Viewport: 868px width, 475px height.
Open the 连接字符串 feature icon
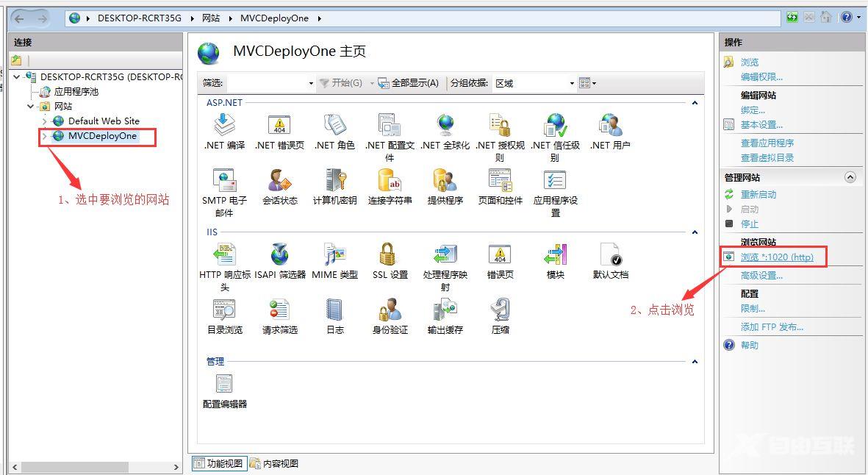point(390,180)
